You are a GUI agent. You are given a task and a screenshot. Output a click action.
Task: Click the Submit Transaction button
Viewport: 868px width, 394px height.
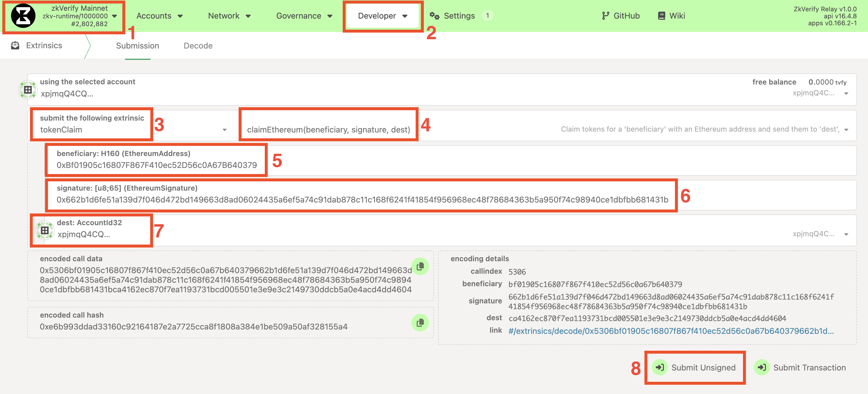tap(800, 367)
